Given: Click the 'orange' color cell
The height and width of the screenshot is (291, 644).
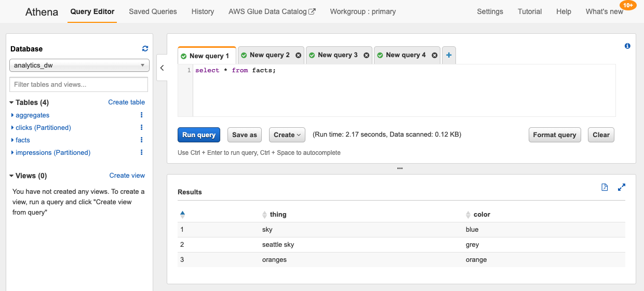Looking at the screenshot, I should [x=476, y=260].
